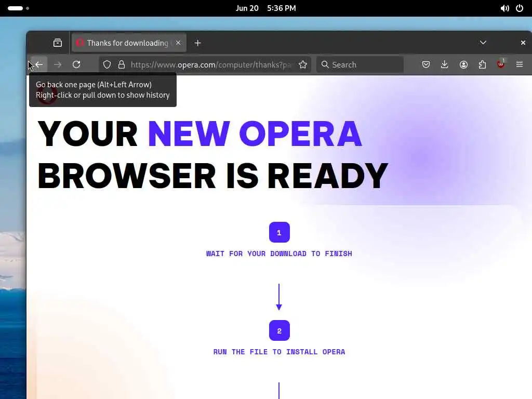View site security via the padlock icon
532x399 pixels.
122,64
